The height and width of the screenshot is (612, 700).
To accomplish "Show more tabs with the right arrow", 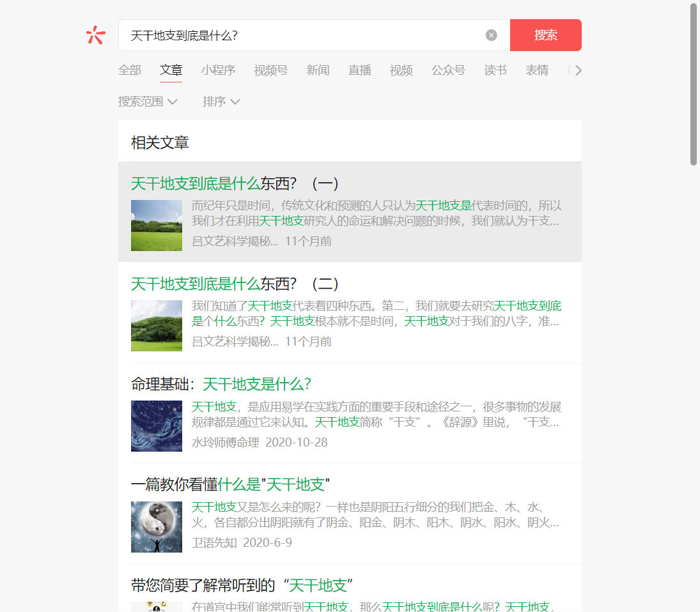I will coord(578,70).
